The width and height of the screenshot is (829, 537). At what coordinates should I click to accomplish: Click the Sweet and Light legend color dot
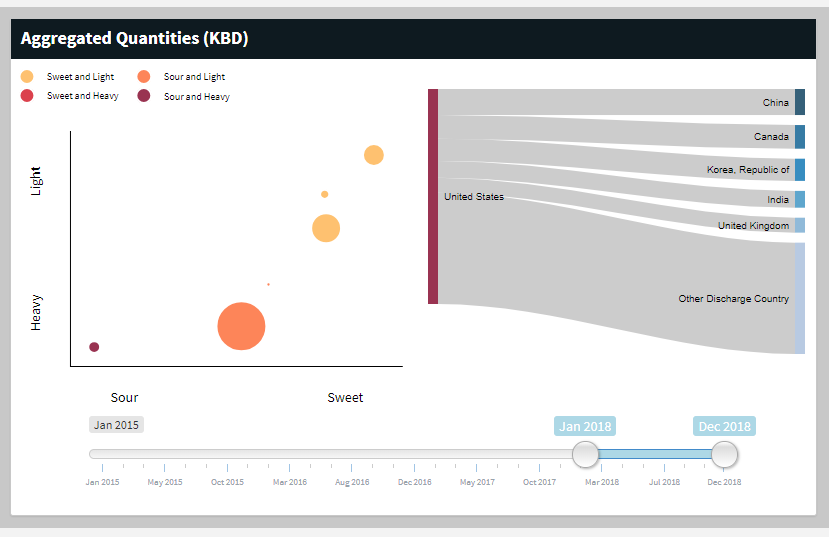(x=27, y=77)
